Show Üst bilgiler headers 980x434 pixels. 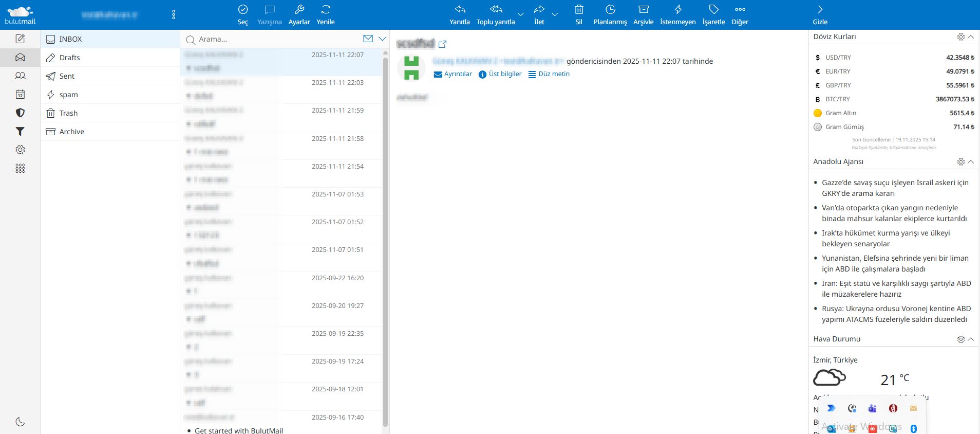(x=500, y=74)
